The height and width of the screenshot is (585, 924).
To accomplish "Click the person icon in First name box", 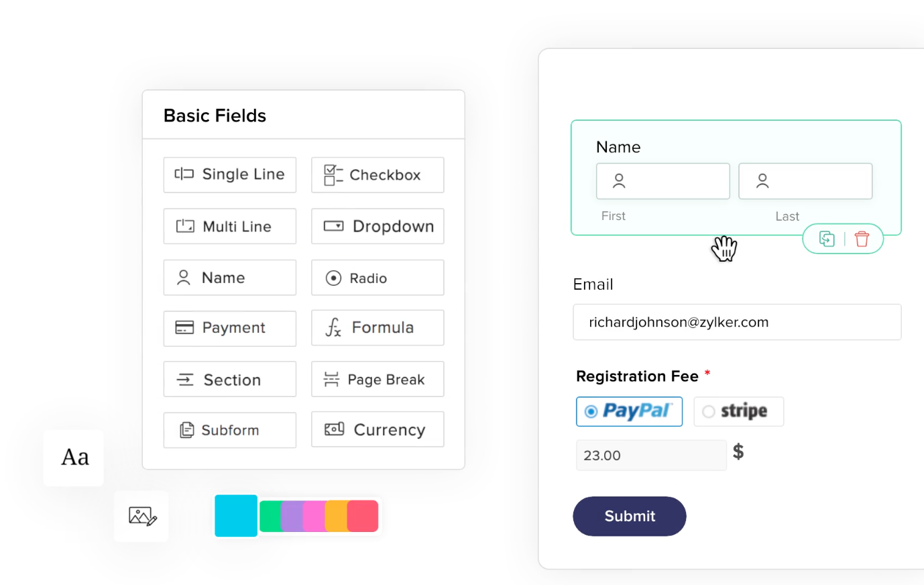I will pos(619,181).
